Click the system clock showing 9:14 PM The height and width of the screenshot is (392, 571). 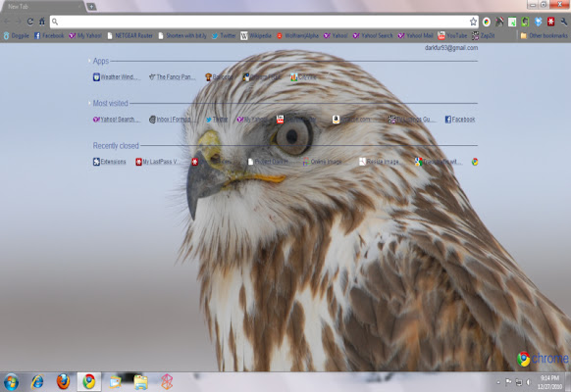549,382
